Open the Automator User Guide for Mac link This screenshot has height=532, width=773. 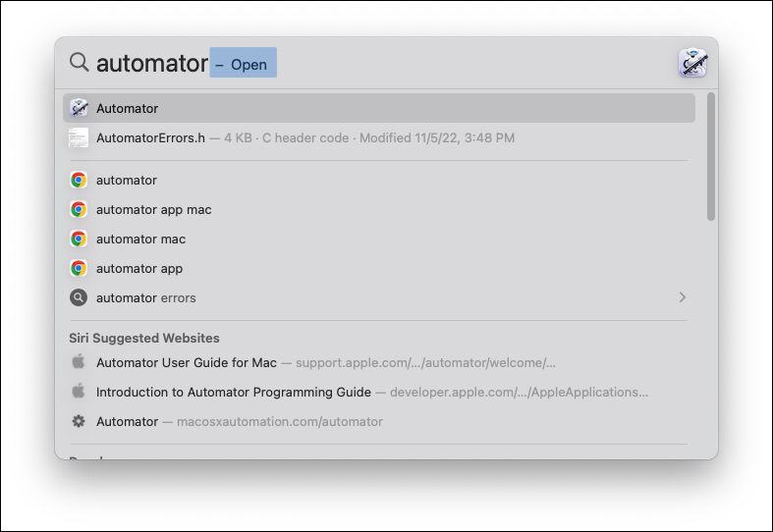coord(379,362)
